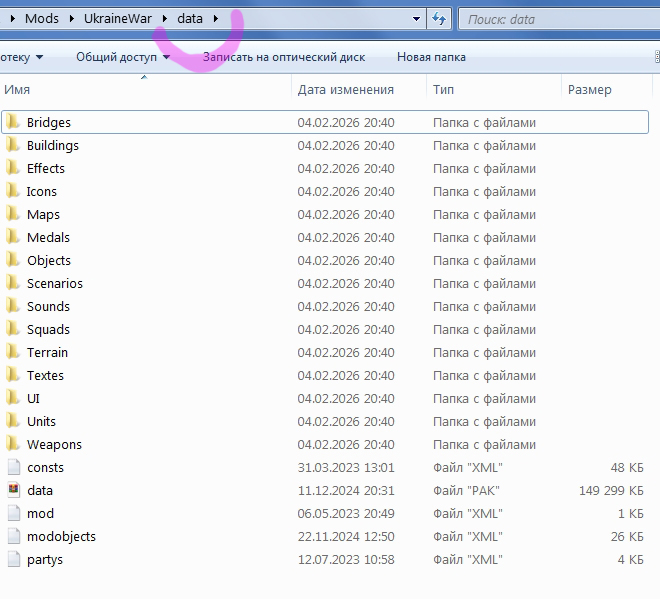Click the Поиск: data search field
The height and width of the screenshot is (599, 660).
(x=555, y=19)
